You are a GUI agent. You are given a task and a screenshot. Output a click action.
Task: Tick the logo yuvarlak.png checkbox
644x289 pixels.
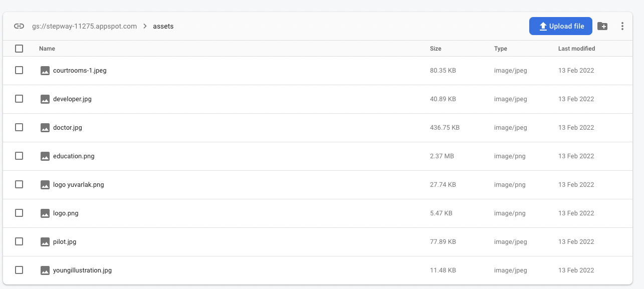tap(19, 184)
